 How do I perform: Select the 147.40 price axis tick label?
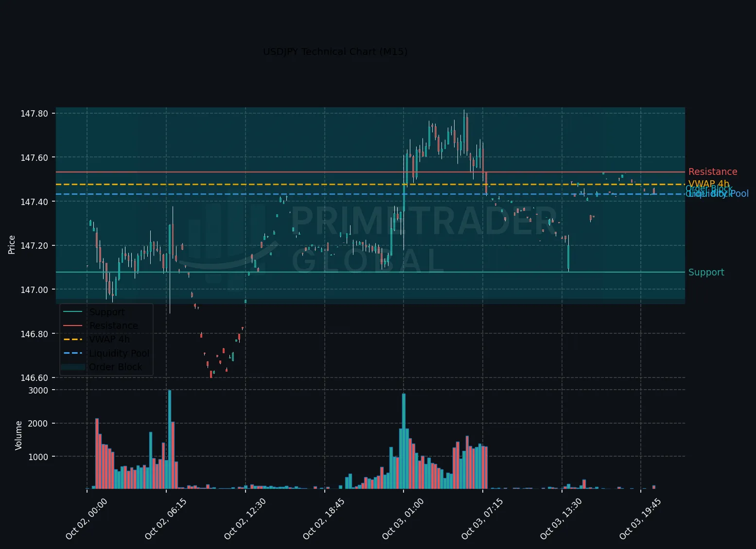pos(34,202)
